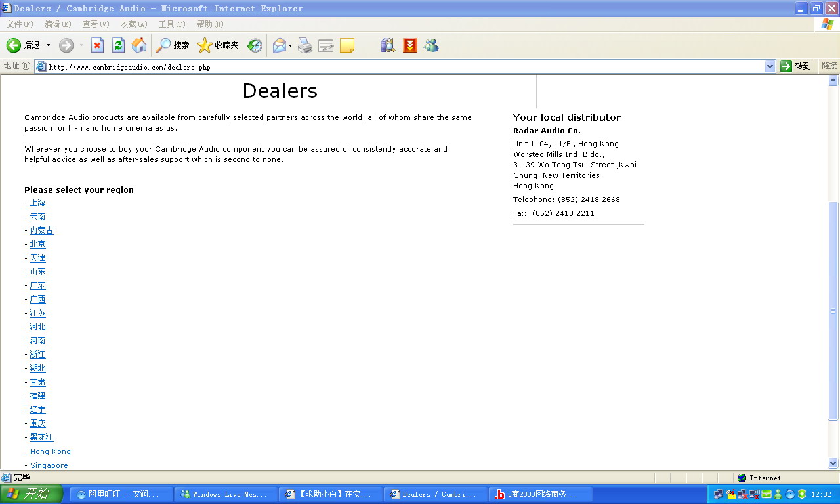
Task: Click the Edit page toolbar icon
Action: 326,45
